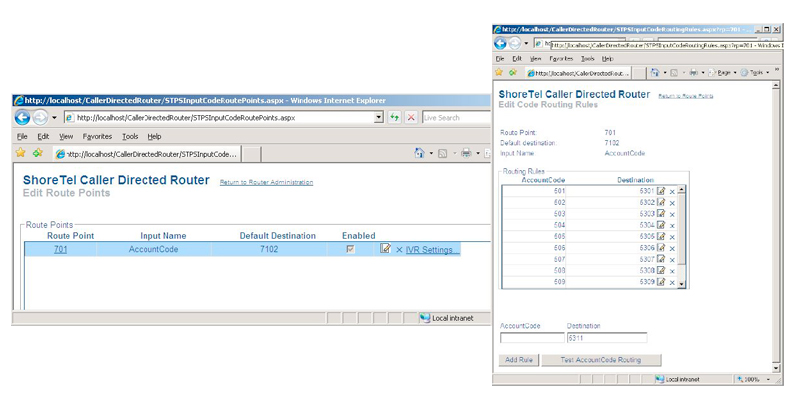Print from the Route Points window toolbar

coord(466,153)
